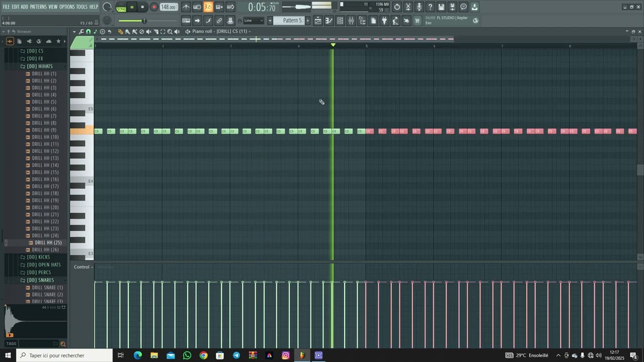The width and height of the screenshot is (644, 362).
Task: Open the channel rack icon
Action: coord(340,21)
